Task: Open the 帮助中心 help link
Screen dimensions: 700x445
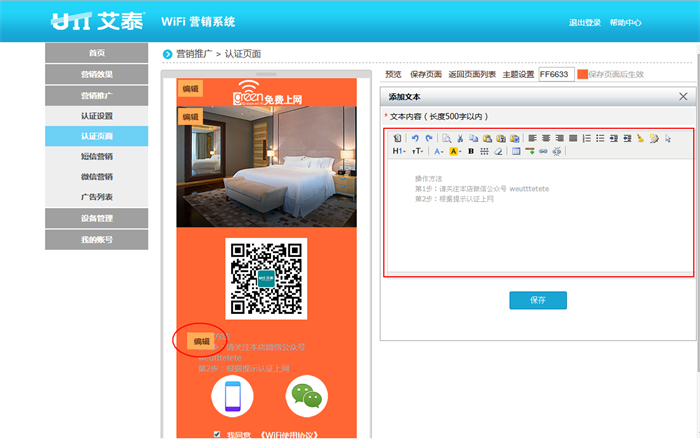Action: point(625,23)
